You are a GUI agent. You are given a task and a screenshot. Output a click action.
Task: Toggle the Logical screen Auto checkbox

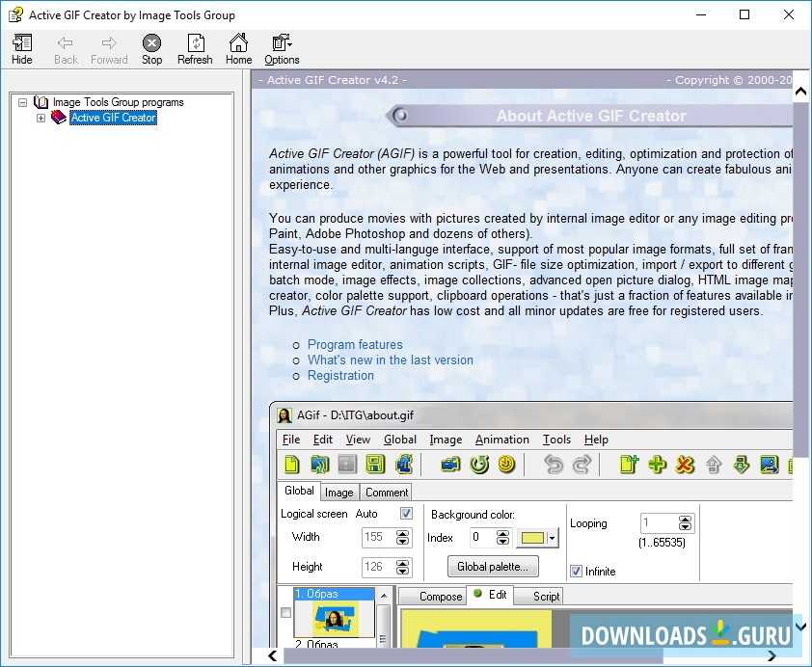[x=406, y=514]
